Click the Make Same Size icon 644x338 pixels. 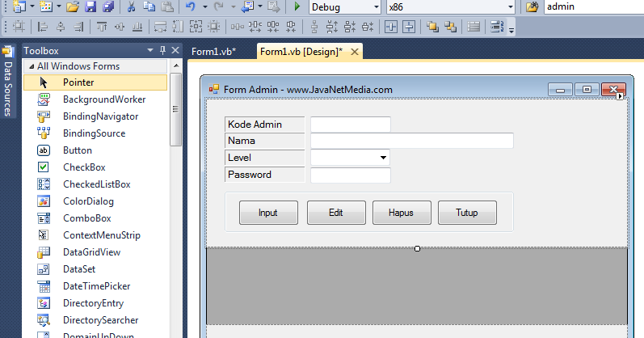click(196, 27)
